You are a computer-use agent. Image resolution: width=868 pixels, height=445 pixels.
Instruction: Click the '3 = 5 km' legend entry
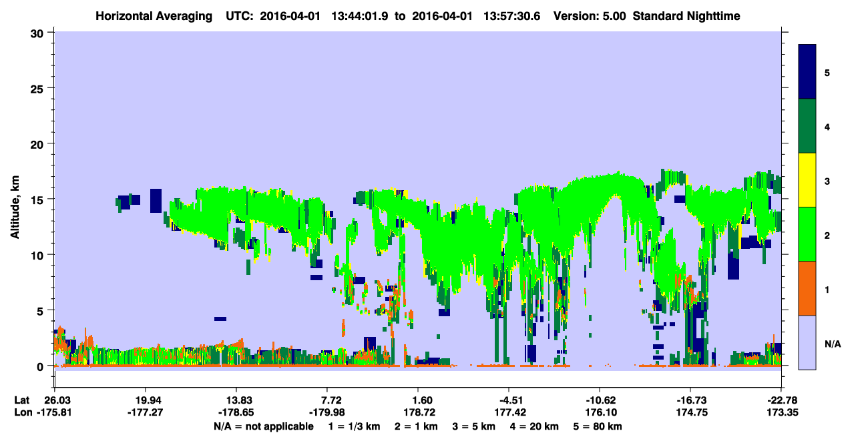474,426
